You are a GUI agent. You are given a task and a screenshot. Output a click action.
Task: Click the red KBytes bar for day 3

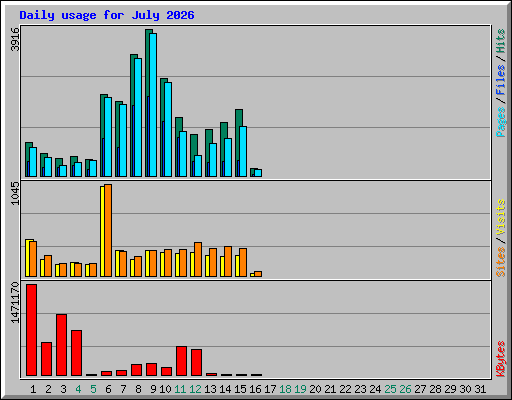click(x=61, y=345)
